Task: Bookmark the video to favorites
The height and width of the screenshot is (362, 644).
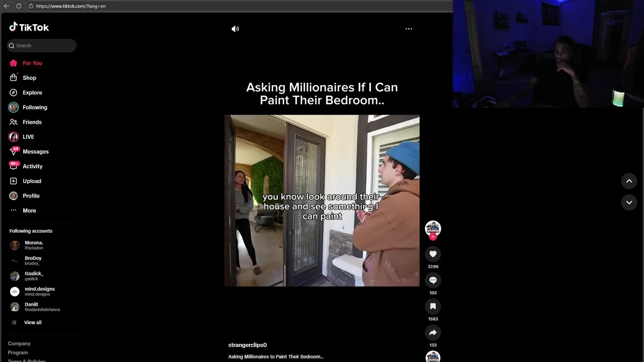Action: pos(433,306)
